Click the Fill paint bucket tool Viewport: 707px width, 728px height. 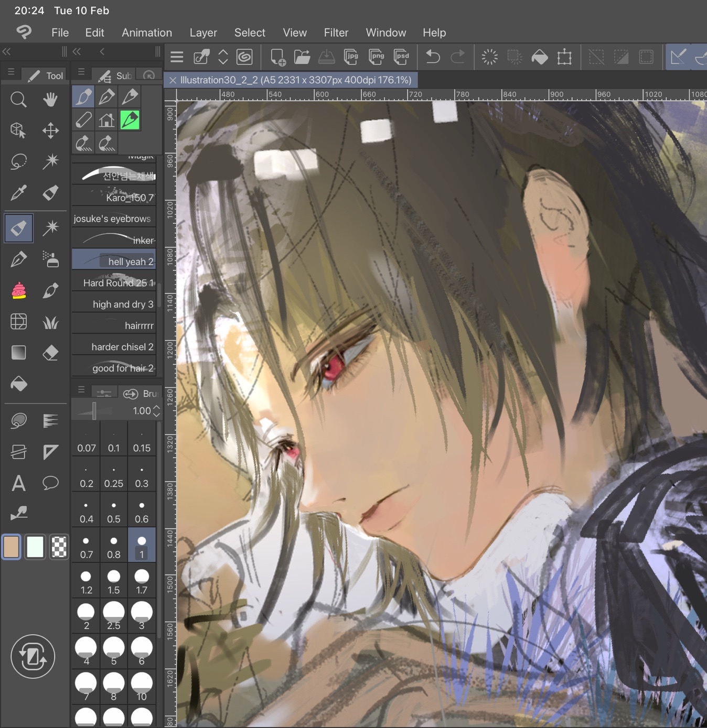click(x=18, y=384)
